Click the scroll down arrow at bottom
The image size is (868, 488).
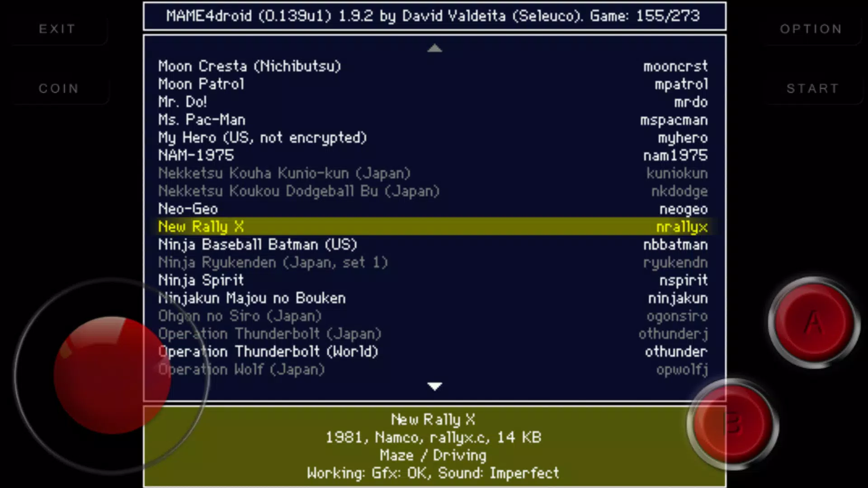(434, 387)
